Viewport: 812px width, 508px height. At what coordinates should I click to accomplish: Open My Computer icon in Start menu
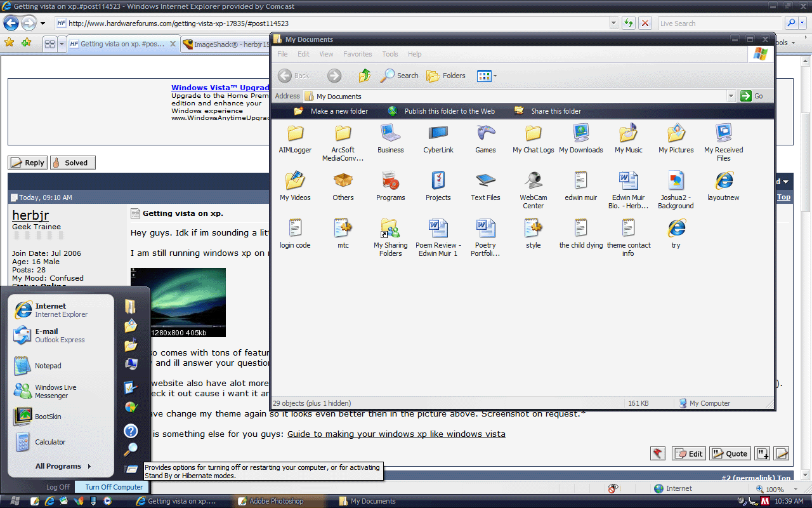pos(131,364)
